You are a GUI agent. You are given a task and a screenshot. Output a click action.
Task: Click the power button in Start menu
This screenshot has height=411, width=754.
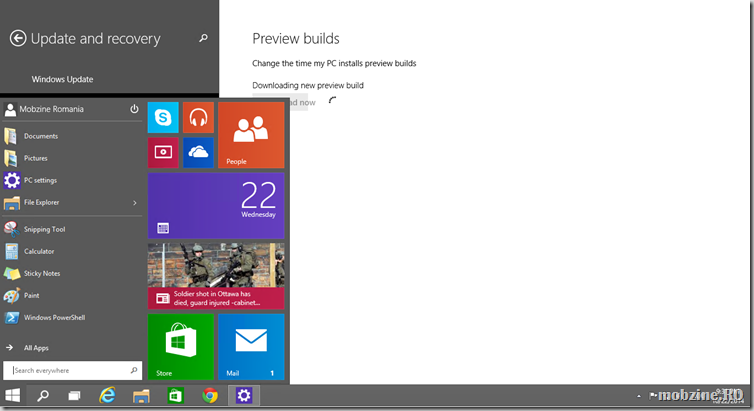click(134, 109)
